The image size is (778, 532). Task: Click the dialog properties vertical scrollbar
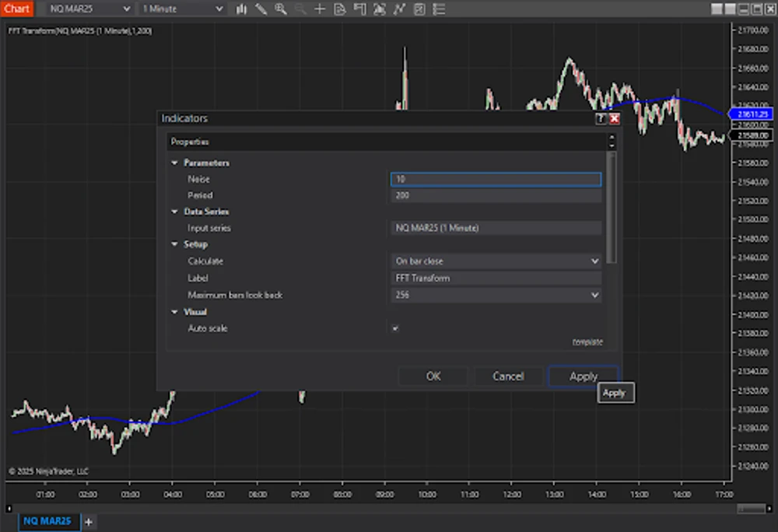tap(612, 207)
